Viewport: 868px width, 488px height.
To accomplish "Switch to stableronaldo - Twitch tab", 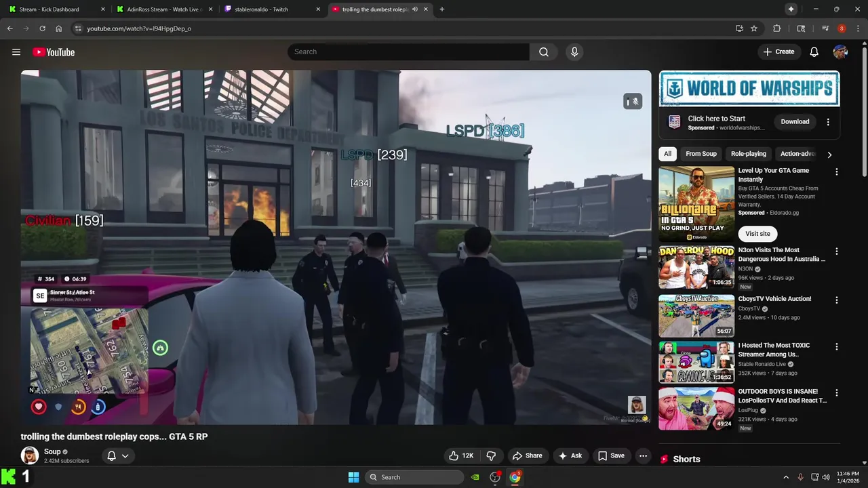I will 271,9.
